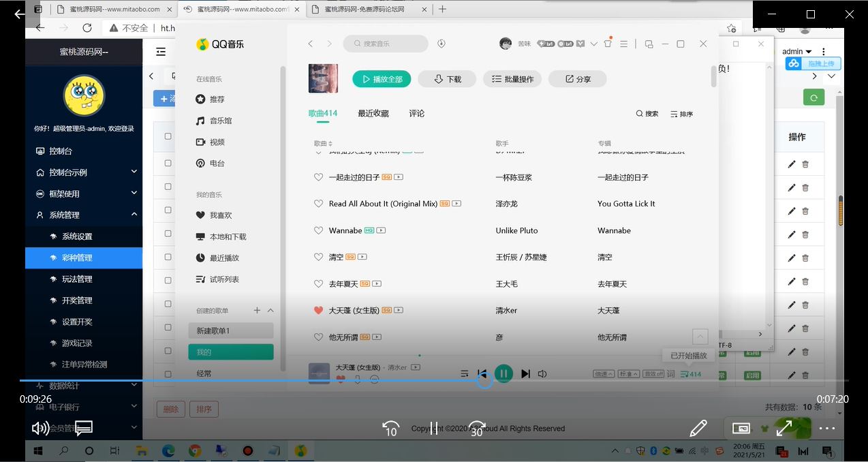Click the 批量操作 button
The width and height of the screenshot is (868, 462).
[512, 79]
